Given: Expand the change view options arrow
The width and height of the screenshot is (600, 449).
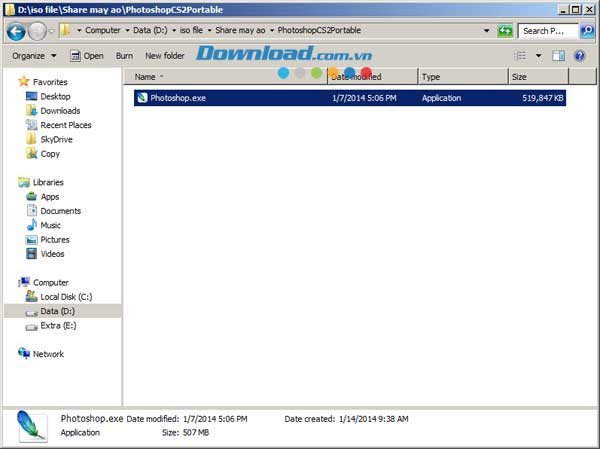Looking at the screenshot, I should [x=538, y=56].
